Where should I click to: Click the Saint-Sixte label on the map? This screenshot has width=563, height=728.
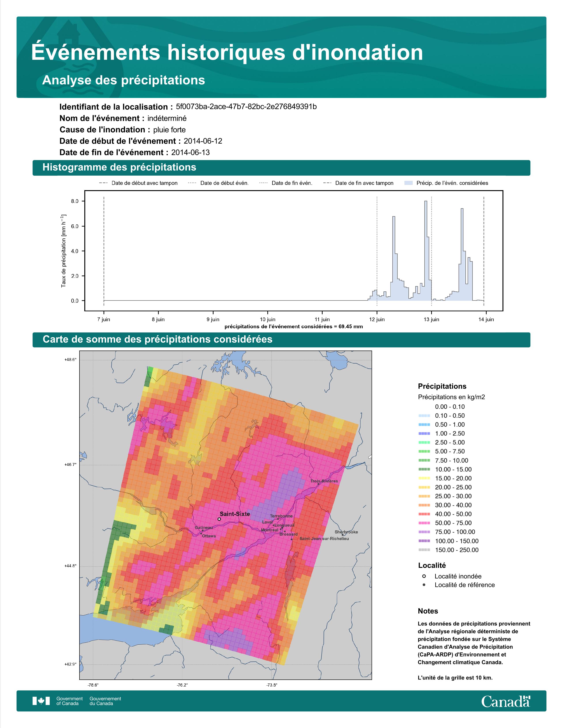(x=235, y=514)
